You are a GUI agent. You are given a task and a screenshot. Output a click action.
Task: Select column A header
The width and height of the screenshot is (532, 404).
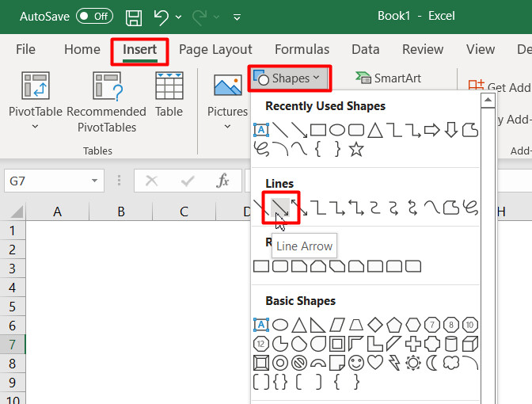point(57,212)
